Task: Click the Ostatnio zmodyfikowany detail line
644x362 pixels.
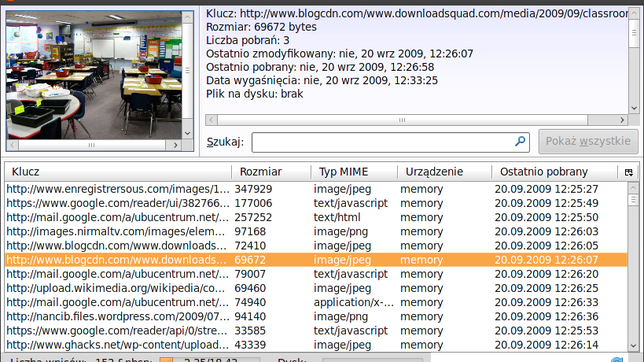Action: click(340, 54)
